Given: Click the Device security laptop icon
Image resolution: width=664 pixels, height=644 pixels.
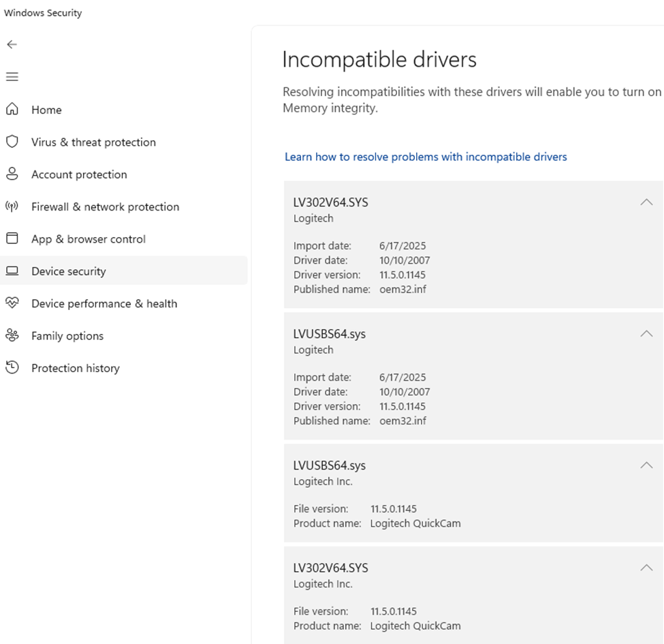Looking at the screenshot, I should click(x=12, y=271).
